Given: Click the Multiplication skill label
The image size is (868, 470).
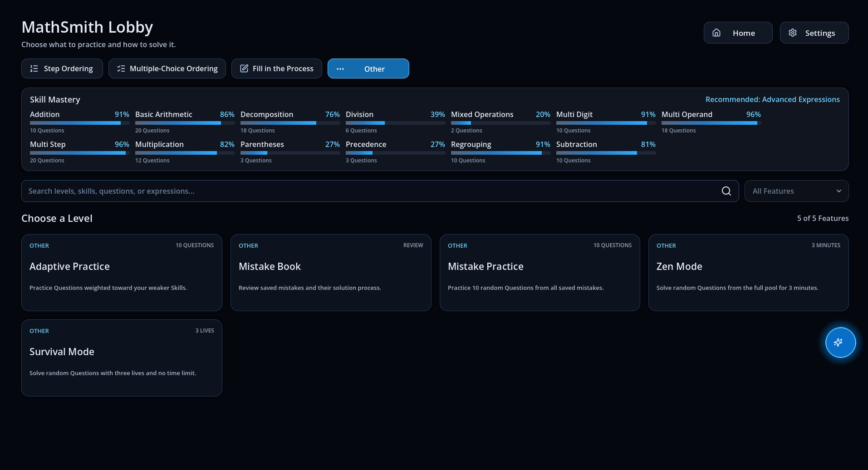Looking at the screenshot, I should click(x=159, y=144).
